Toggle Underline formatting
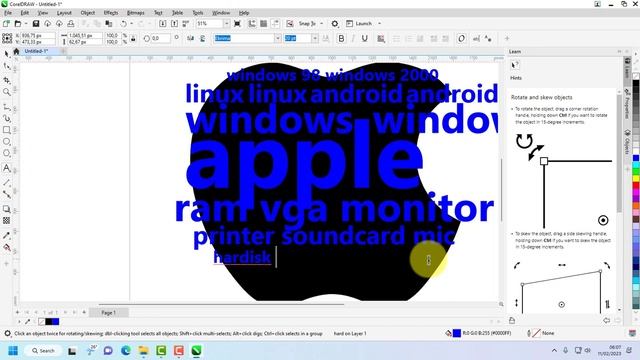 pyautogui.click(x=364, y=38)
